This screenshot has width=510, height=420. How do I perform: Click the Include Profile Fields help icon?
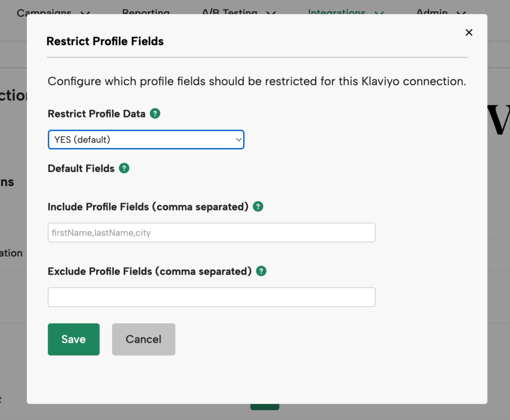(x=258, y=207)
